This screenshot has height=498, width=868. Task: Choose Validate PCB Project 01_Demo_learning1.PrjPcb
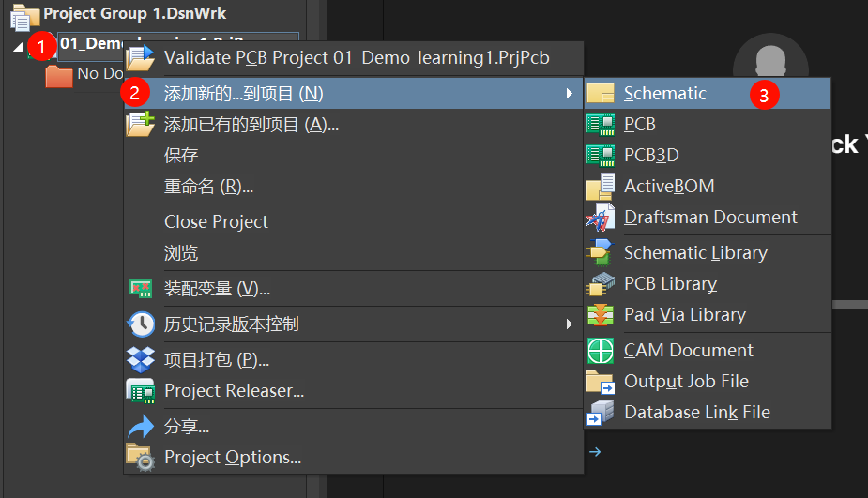[356, 58]
